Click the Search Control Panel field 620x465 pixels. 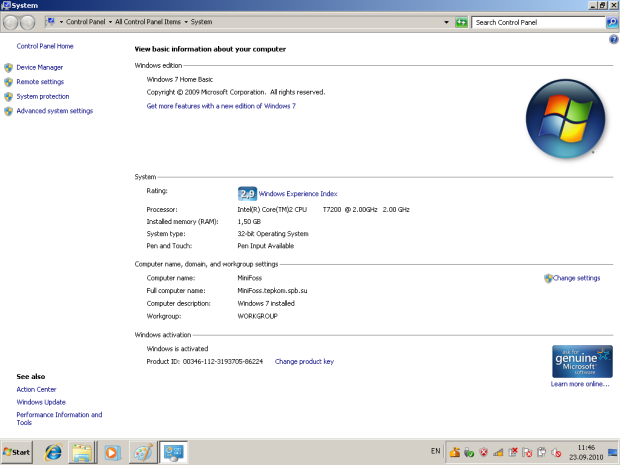[538, 23]
